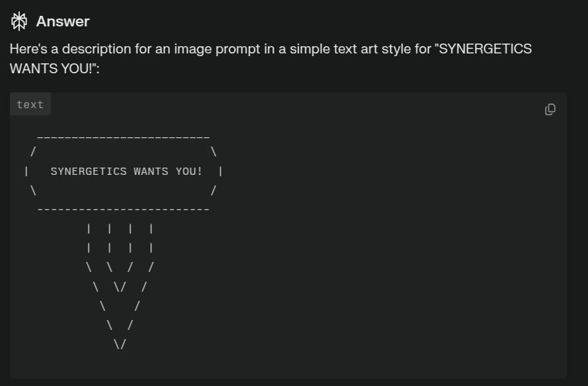Click the top dashed line of the ASCII banner
Screen dimensions: 588x386
click(124, 138)
